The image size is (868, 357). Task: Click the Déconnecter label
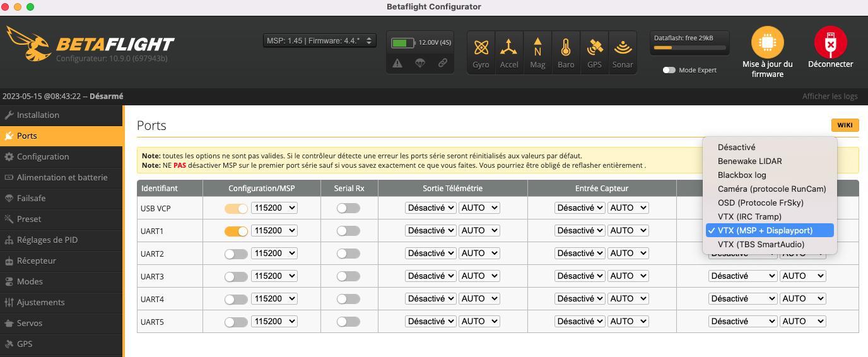pyautogui.click(x=830, y=64)
